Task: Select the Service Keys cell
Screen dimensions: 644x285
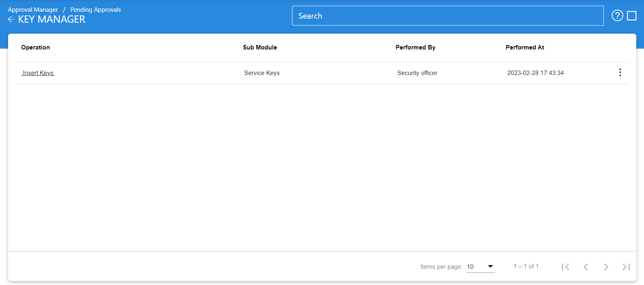Action: [262, 73]
